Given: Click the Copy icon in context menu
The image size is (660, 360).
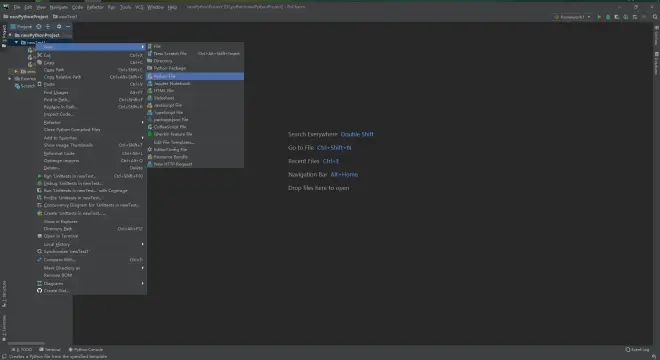Looking at the screenshot, I should click(40, 62).
